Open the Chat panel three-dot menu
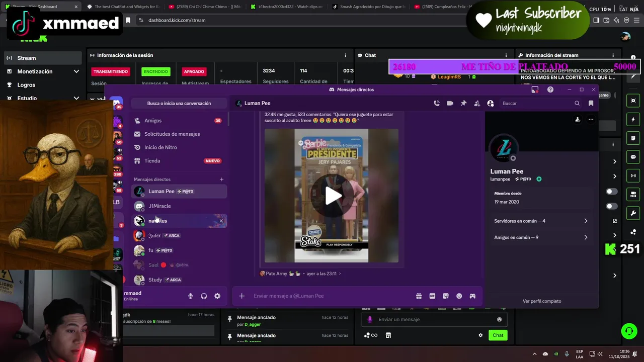 506,55
